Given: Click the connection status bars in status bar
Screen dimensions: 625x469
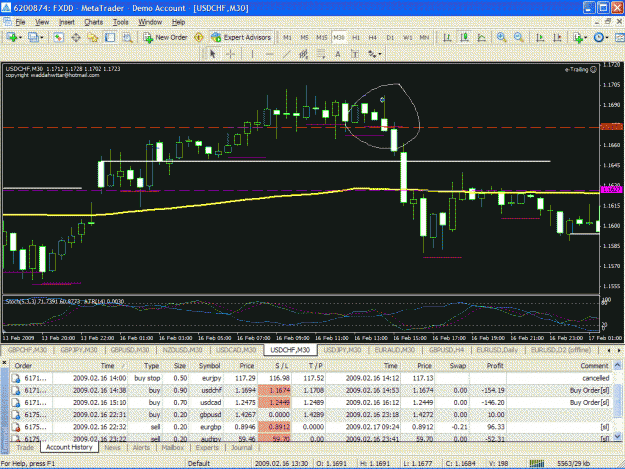Looking at the screenshot, I should click(537, 463).
